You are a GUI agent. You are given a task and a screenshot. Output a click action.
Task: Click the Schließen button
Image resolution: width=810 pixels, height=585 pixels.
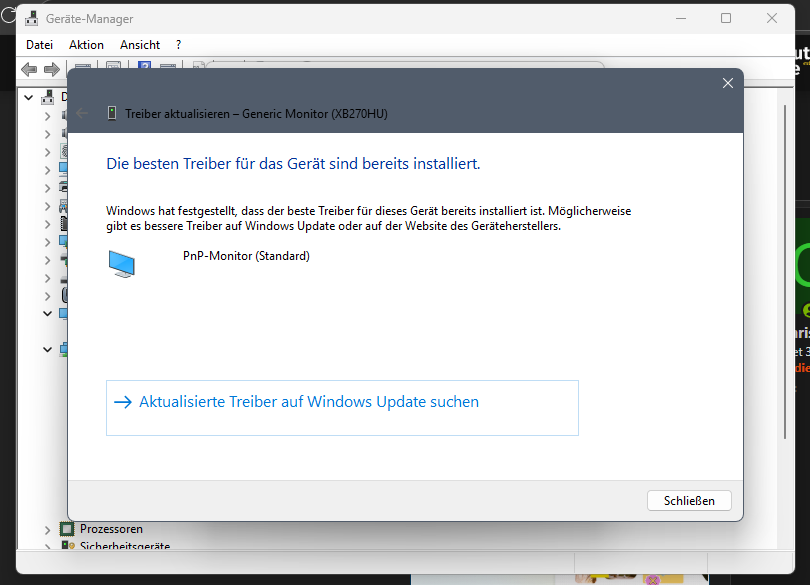[x=689, y=500]
